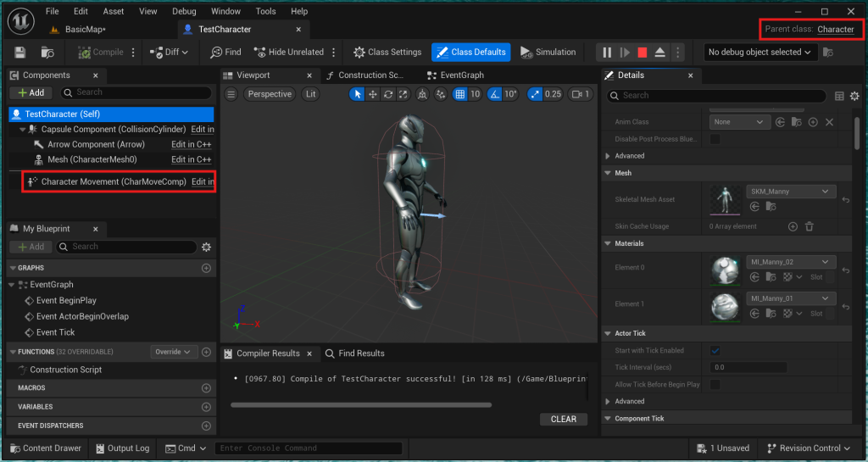Click the MI_Manny_02 material thumbnail
The height and width of the screenshot is (462, 868).
point(725,271)
